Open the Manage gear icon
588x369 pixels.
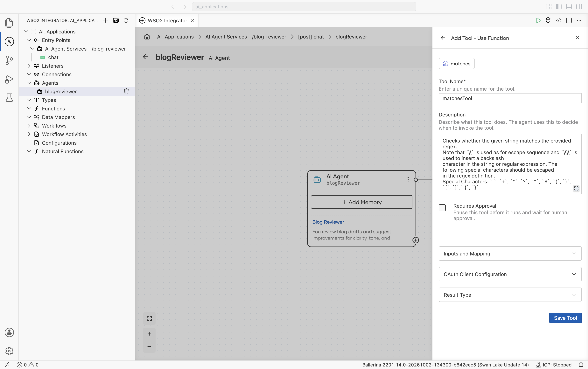click(x=9, y=351)
